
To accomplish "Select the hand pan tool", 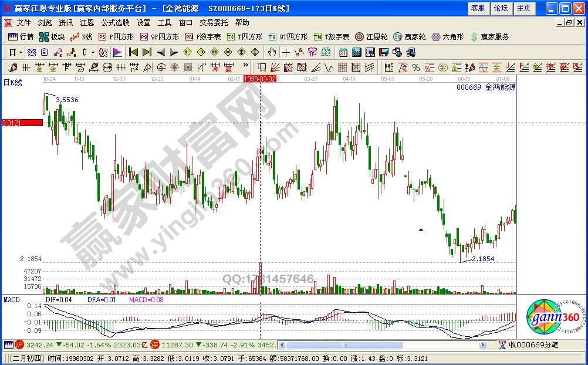I will [x=272, y=52].
